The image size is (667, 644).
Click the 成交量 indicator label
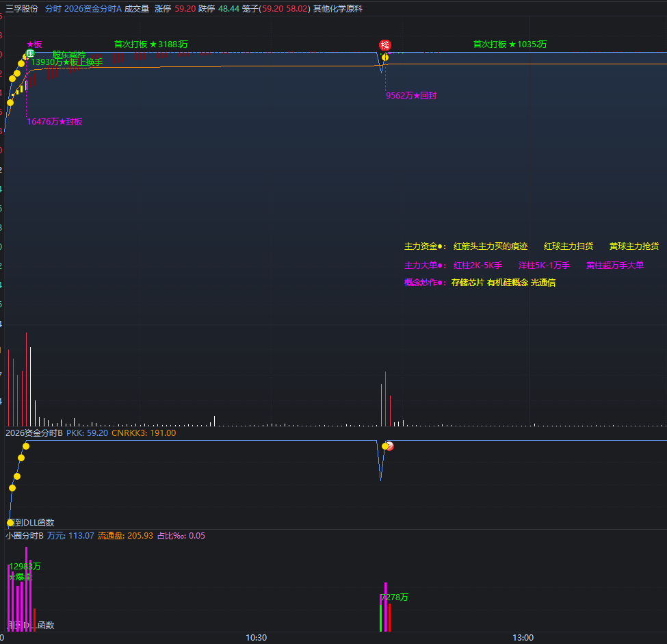(x=137, y=8)
